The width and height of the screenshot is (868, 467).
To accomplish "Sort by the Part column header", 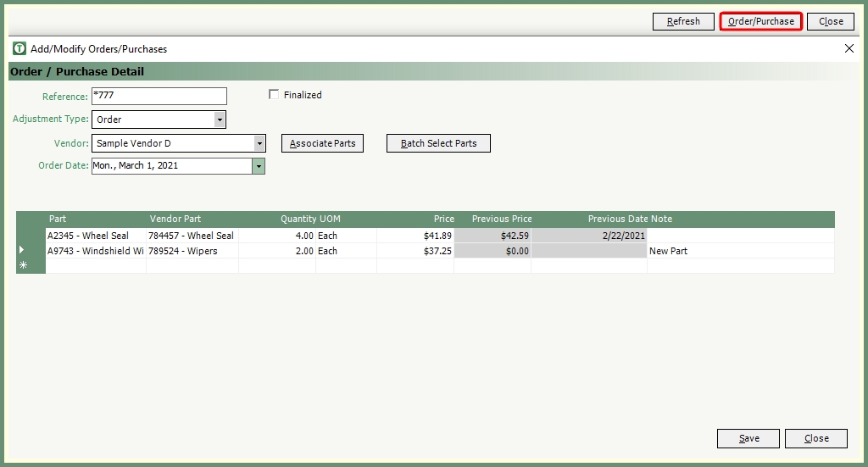I will (x=58, y=219).
